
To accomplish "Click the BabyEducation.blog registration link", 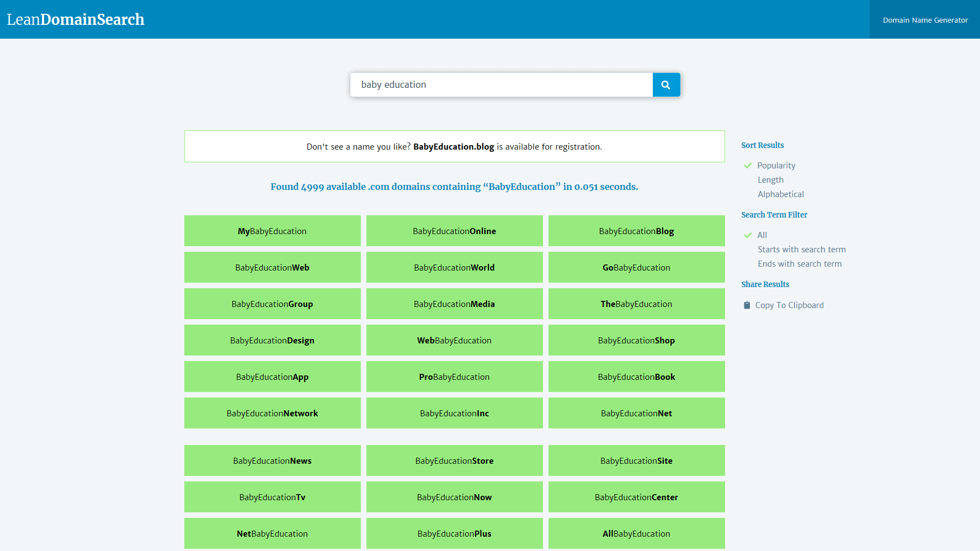I will coord(454,146).
